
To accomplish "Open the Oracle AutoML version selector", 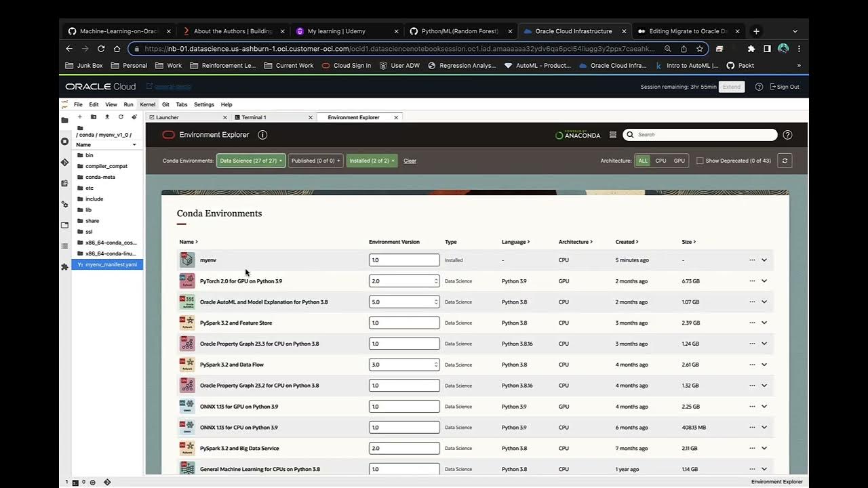I will coord(404,302).
